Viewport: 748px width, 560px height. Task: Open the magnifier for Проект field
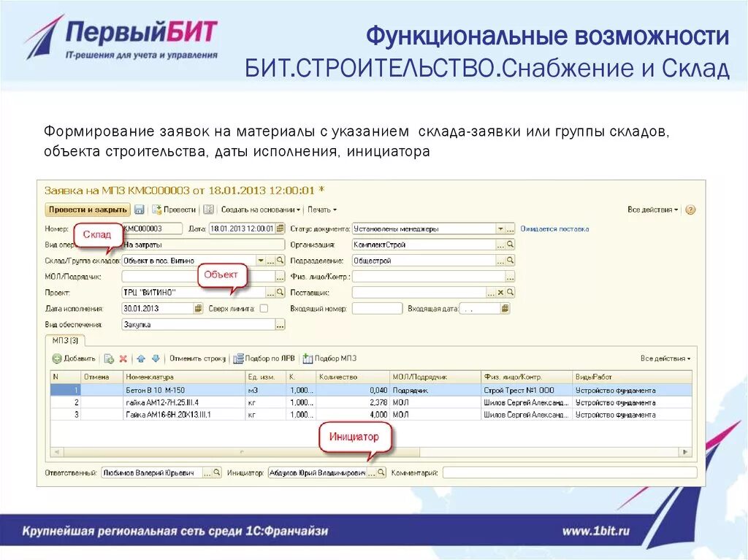(280, 292)
